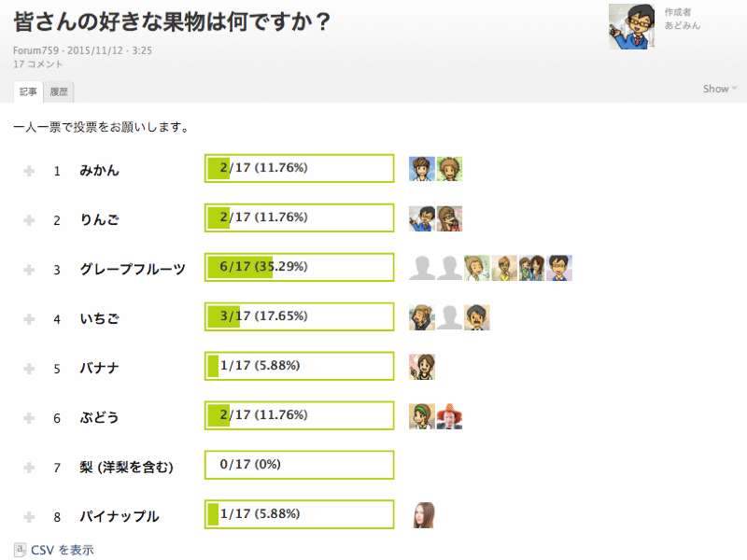This screenshot has height=560, width=747.
Task: Click the plus icon next to パイナップル
Action: pyautogui.click(x=29, y=517)
